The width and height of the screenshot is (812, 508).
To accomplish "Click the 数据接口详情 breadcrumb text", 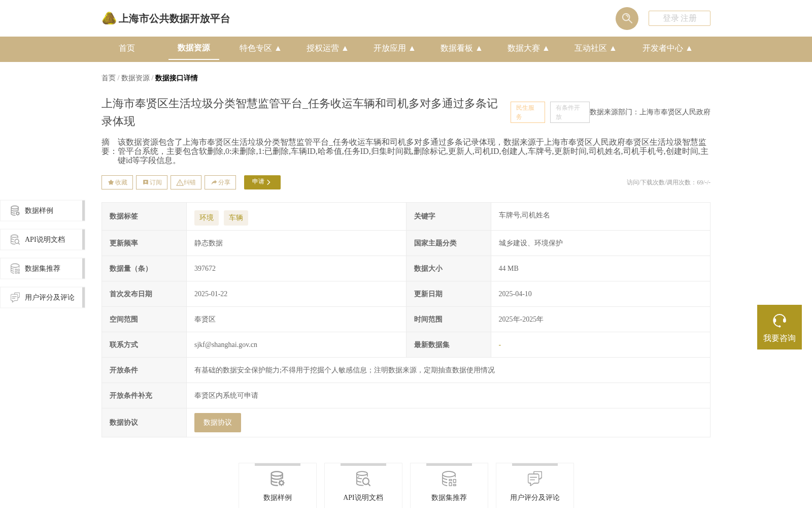I will (x=177, y=78).
